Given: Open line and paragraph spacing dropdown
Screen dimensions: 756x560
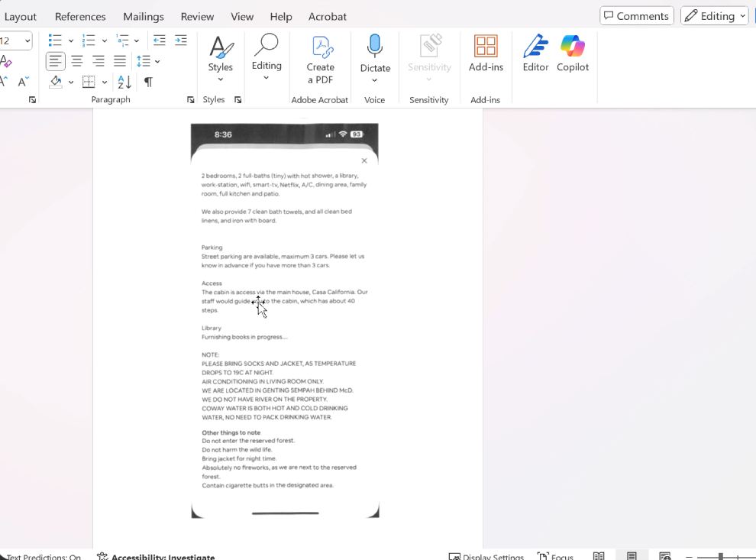Looking at the screenshot, I should tap(147, 61).
